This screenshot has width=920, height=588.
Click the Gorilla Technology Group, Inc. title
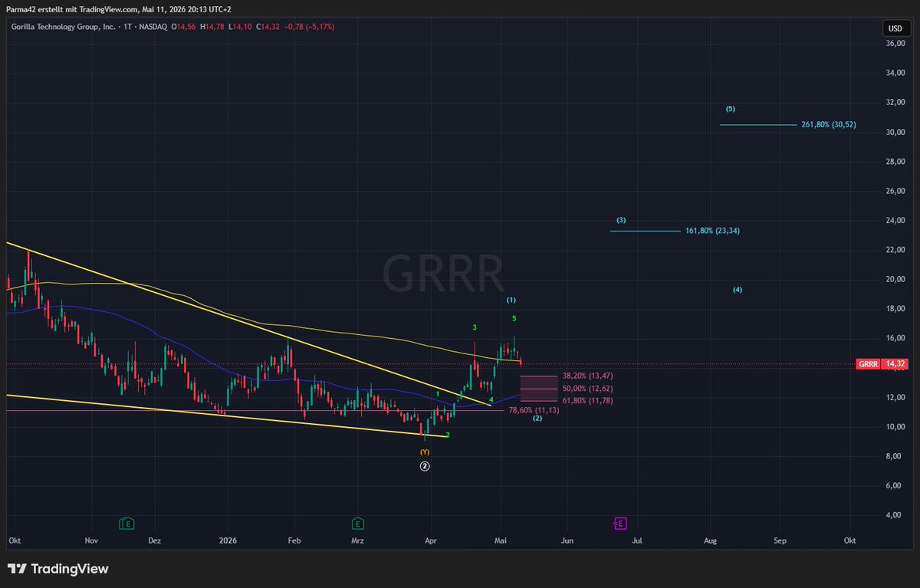point(61,27)
